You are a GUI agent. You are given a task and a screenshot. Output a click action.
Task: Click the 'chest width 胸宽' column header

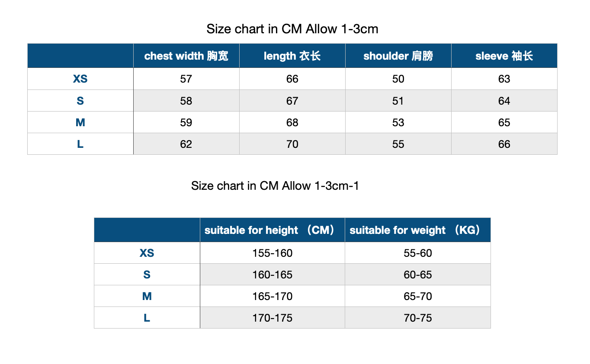pyautogui.click(x=186, y=56)
